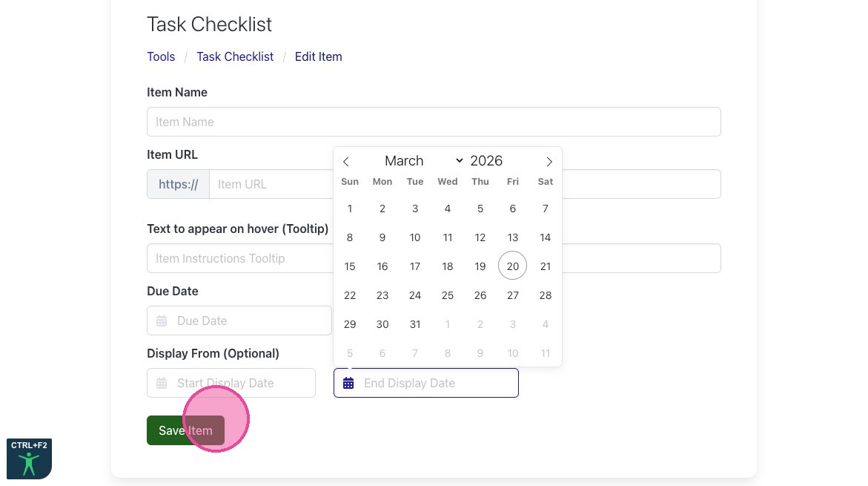Pick March 31 in the date picker
Viewport: 868px width, 486px height.
[415, 324]
